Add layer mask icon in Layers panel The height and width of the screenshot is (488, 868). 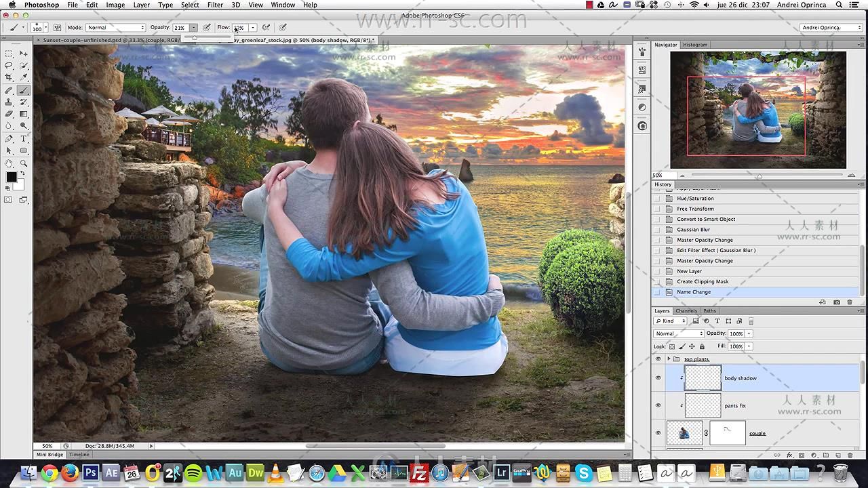[x=802, y=455]
